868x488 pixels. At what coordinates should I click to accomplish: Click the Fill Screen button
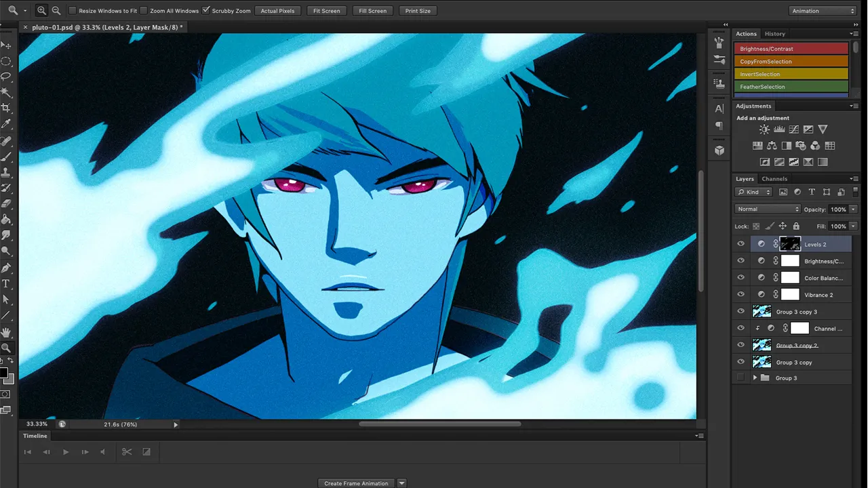tap(372, 11)
